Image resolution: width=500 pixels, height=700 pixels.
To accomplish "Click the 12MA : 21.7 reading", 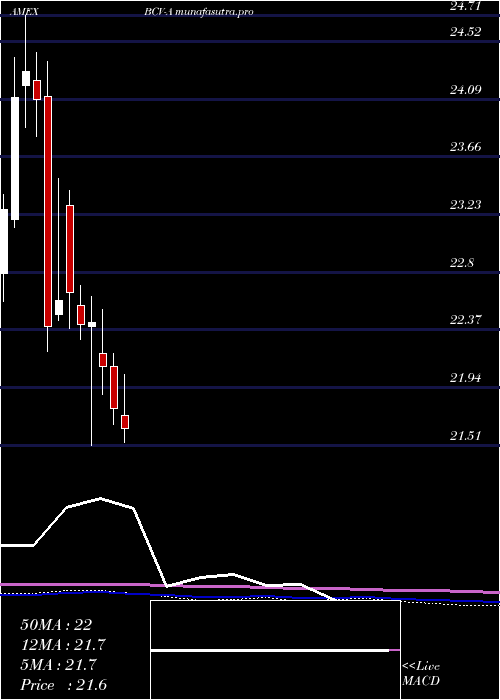I will 63,645.
